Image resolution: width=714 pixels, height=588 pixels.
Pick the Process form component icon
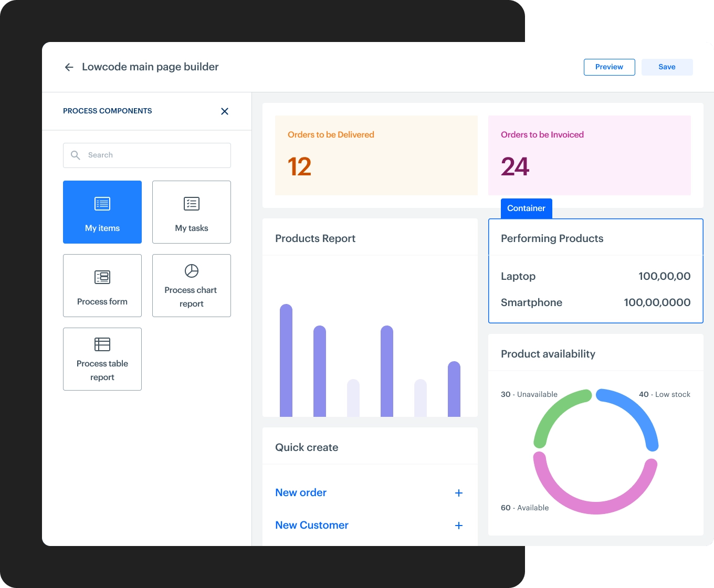[102, 277]
